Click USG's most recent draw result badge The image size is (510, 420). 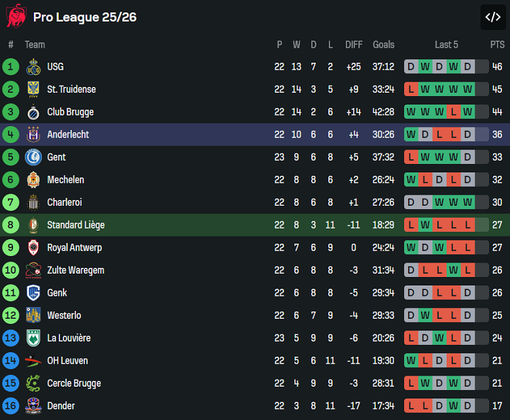[x=468, y=67]
